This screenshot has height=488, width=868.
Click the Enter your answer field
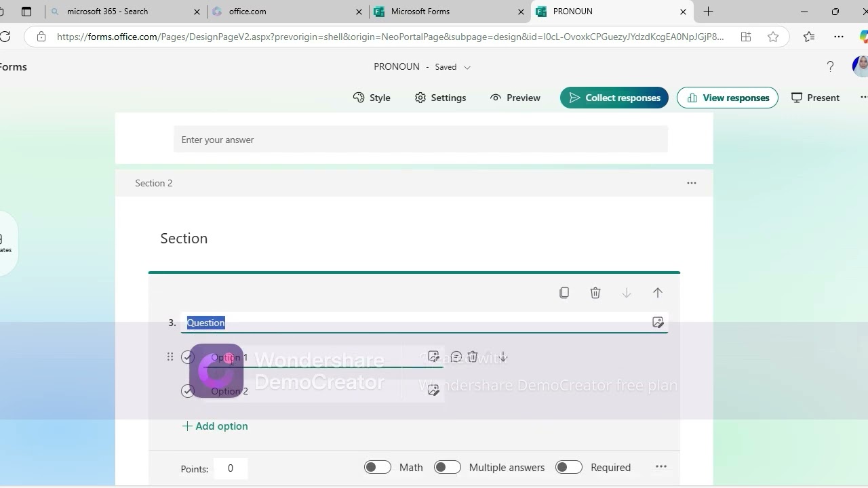tap(420, 140)
